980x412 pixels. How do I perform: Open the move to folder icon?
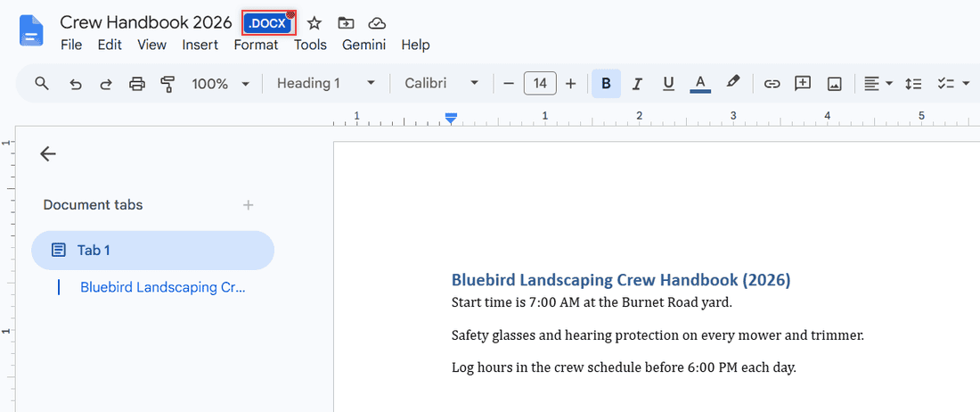pos(345,24)
